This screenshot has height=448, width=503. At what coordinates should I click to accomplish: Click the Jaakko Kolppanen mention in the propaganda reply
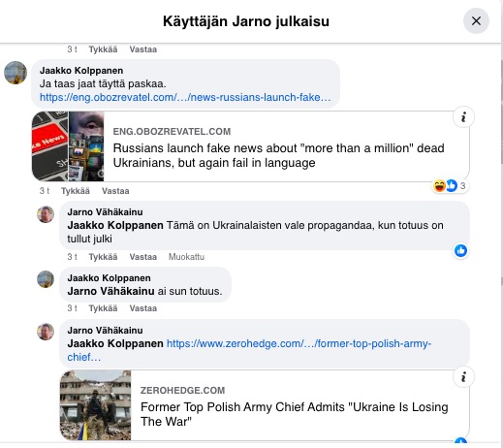115,225
